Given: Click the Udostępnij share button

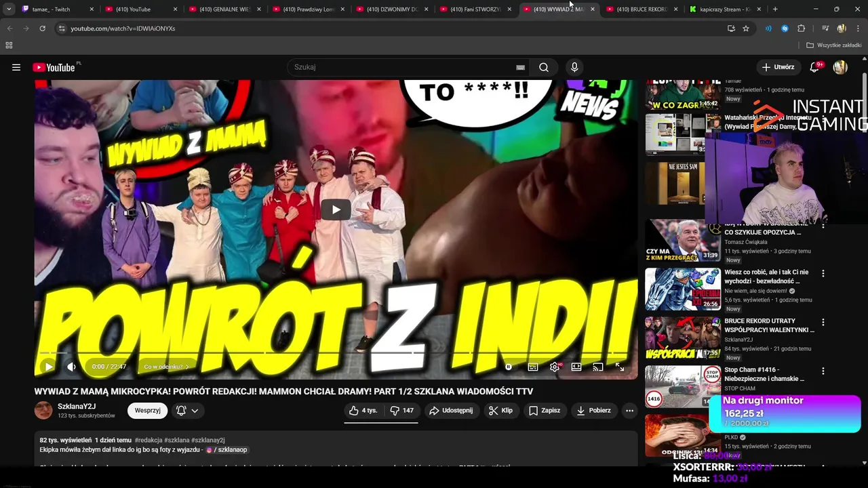Looking at the screenshot, I should (x=452, y=411).
